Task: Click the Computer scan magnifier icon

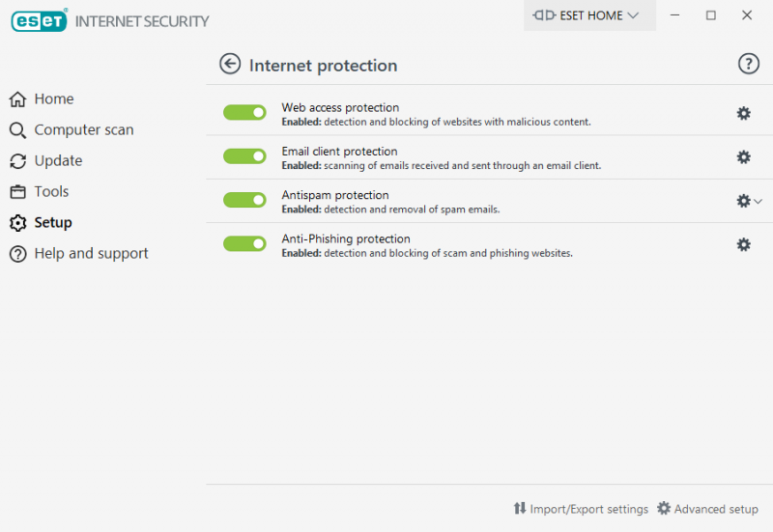Action: click(x=17, y=130)
